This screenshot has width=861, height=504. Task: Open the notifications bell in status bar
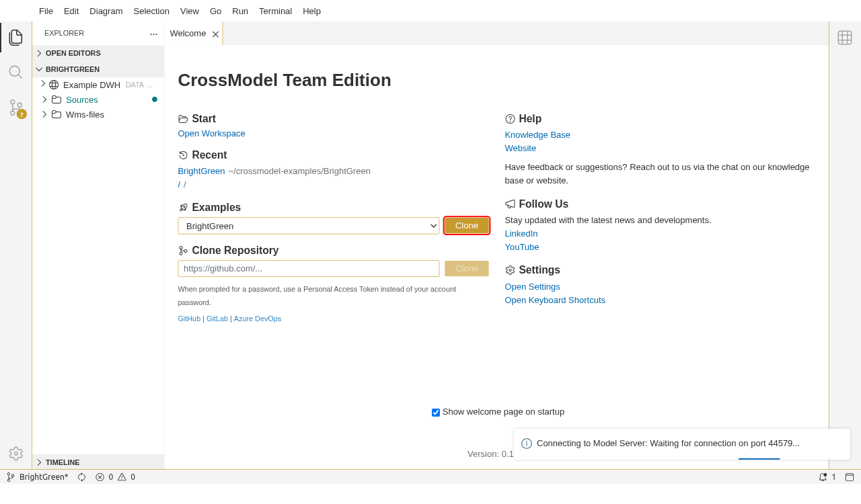[x=823, y=477]
